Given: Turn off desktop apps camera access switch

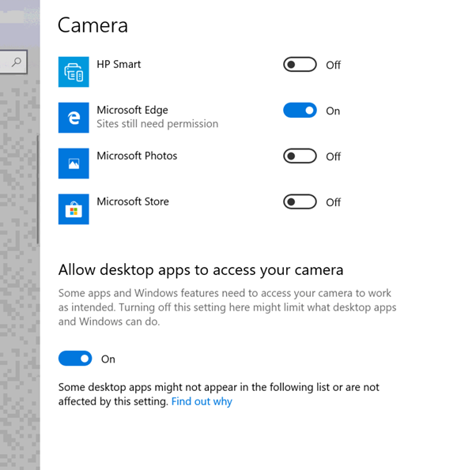Looking at the screenshot, I should [75, 359].
